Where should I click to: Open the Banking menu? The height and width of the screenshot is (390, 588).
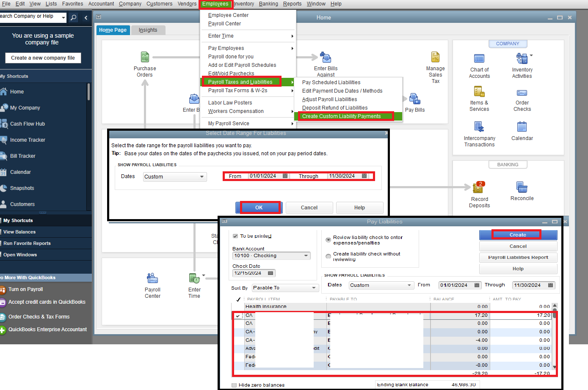tap(268, 4)
